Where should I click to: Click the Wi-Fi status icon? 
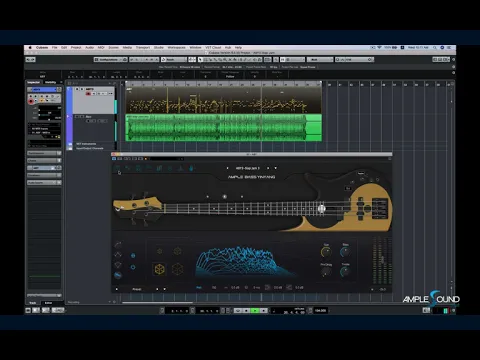point(379,48)
